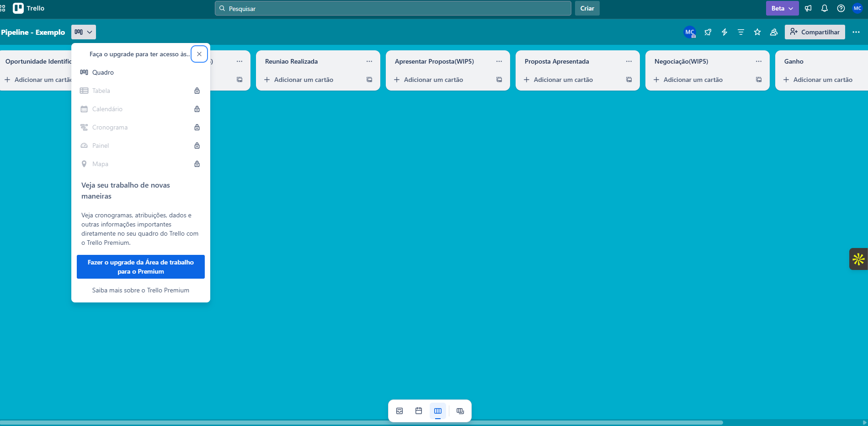Star the board
Image resolution: width=868 pixels, height=426 pixels.
pyautogui.click(x=757, y=32)
